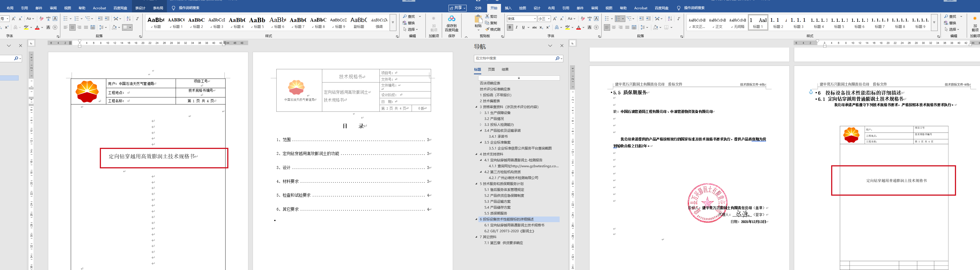Apply the 强调 style in the left window
980x270 pixels.
(379, 23)
